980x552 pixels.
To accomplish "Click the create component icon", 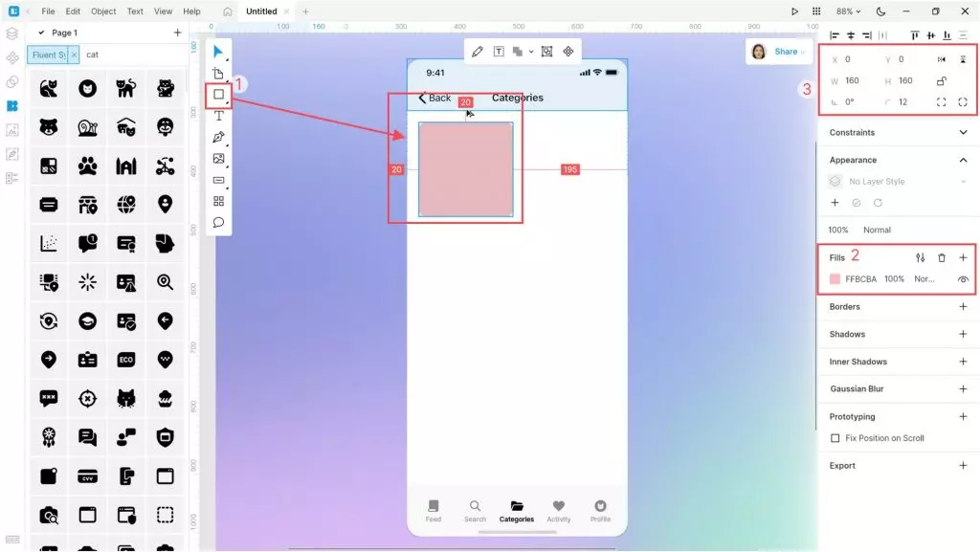I will (568, 52).
